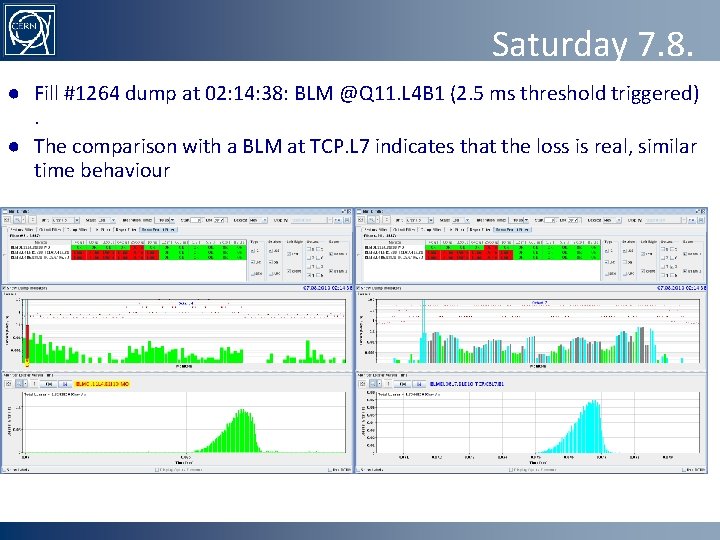Click magnifier zoom icon in cyan-plot window's top toolbar
Viewport: 720px width, 540px height.
coord(371,220)
